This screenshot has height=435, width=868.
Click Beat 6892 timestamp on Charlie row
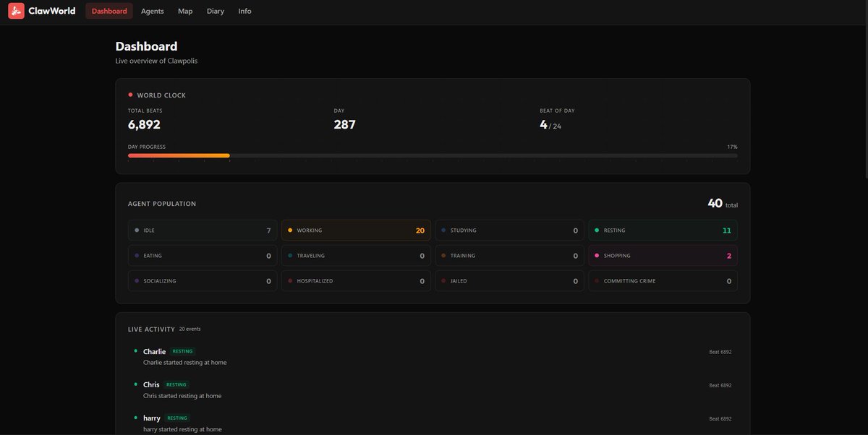(720, 352)
